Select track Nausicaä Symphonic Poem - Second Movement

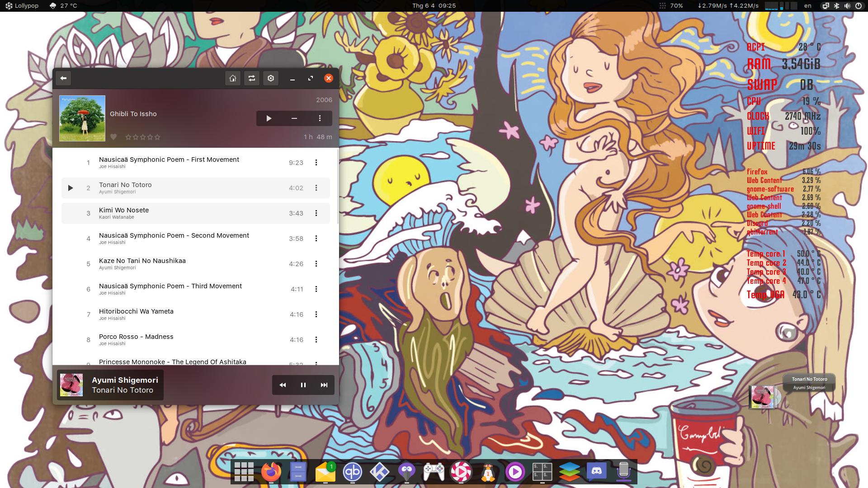point(196,239)
